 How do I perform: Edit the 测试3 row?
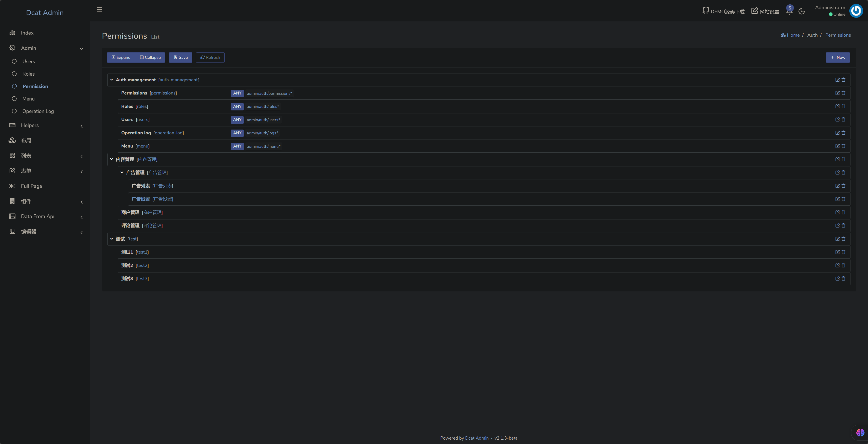coord(837,278)
